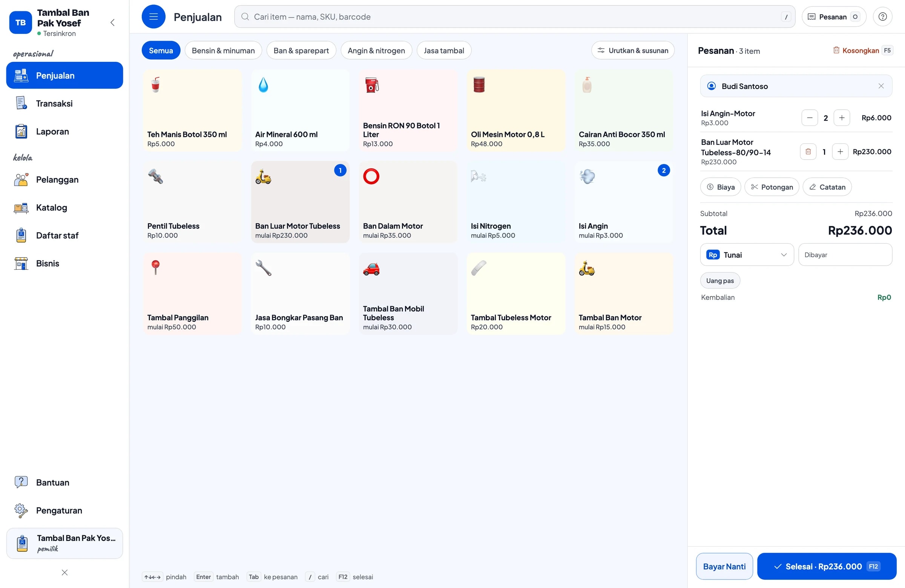Screen dimensions: 905x588
Task: Click Kosongkan to clear order
Action: (x=862, y=51)
